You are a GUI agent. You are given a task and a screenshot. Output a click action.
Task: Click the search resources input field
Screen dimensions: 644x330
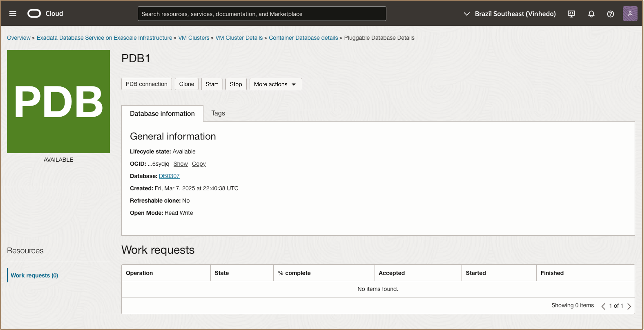click(262, 14)
